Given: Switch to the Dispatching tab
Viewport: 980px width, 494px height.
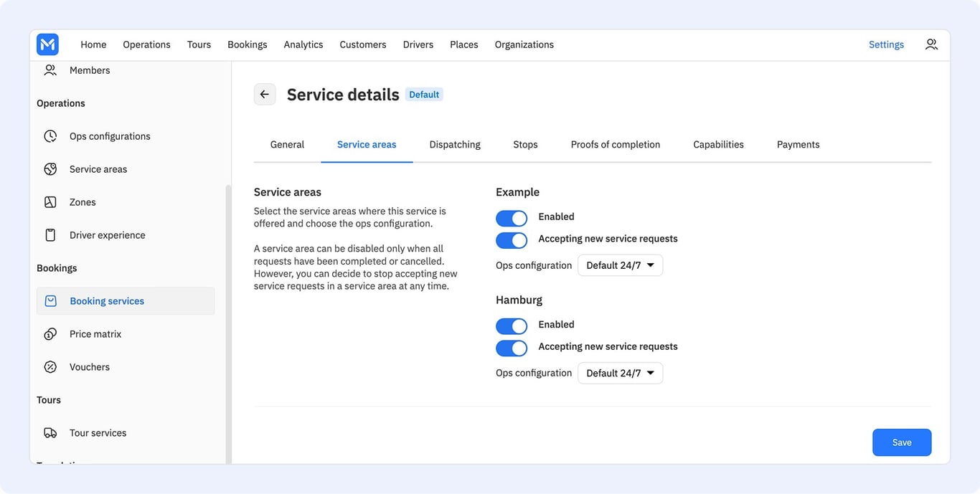Looking at the screenshot, I should 455,145.
